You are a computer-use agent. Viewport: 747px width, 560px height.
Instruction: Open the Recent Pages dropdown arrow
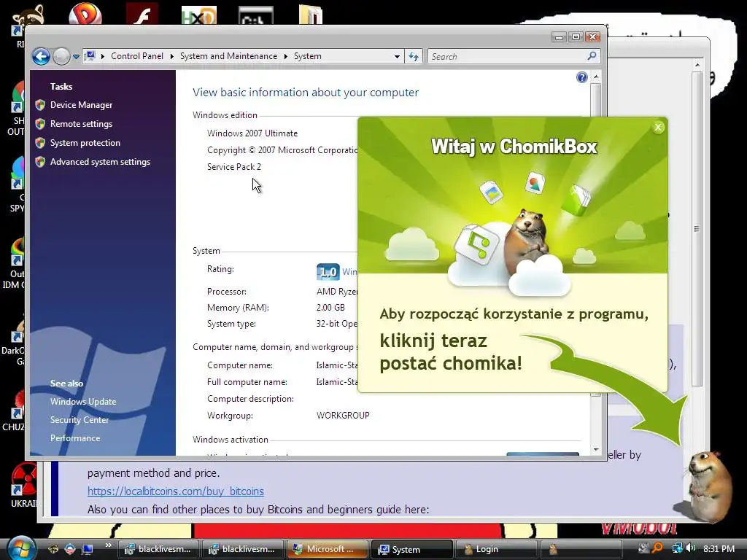tap(76, 57)
